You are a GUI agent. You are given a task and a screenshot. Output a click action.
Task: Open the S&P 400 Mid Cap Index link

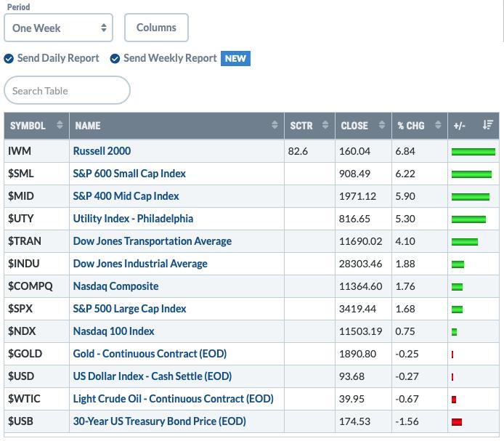(x=126, y=196)
